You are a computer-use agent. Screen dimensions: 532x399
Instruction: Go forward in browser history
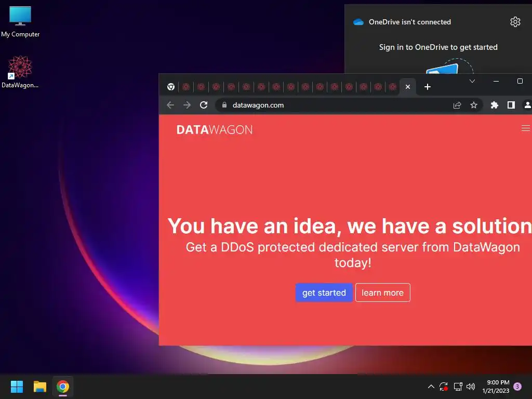click(187, 105)
